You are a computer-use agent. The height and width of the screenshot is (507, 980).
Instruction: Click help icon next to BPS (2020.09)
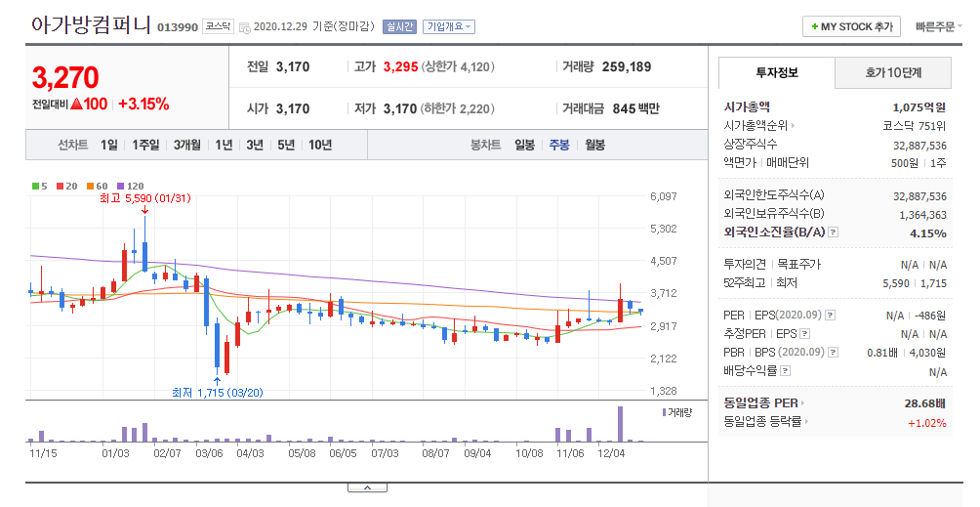coord(834,353)
